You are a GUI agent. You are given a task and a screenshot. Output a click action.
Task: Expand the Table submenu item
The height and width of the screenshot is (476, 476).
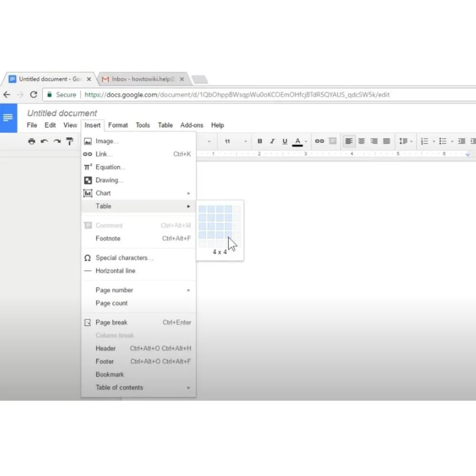click(139, 207)
